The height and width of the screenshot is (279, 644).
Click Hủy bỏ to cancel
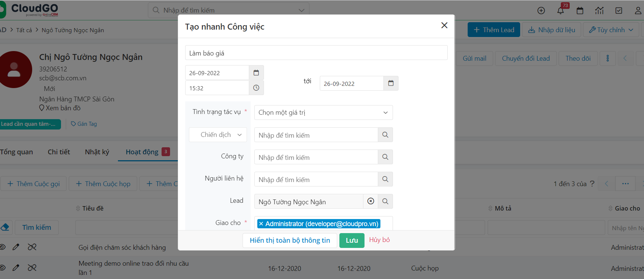379,240
